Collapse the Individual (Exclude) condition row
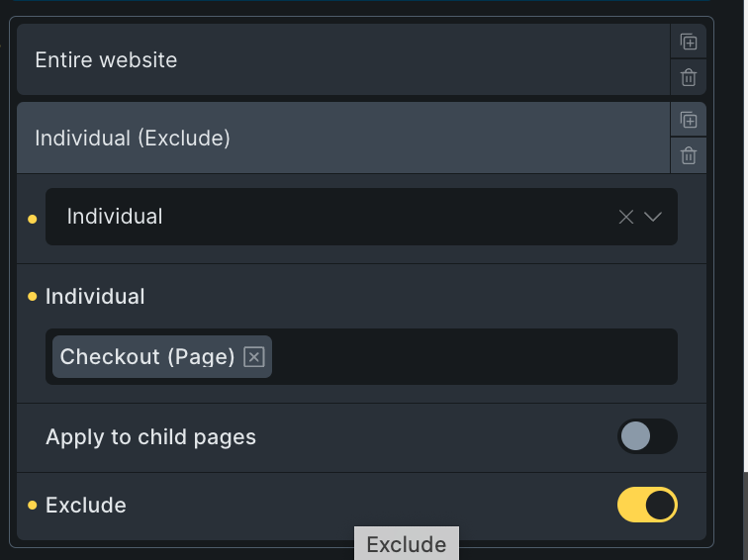748x560 pixels. [343, 138]
